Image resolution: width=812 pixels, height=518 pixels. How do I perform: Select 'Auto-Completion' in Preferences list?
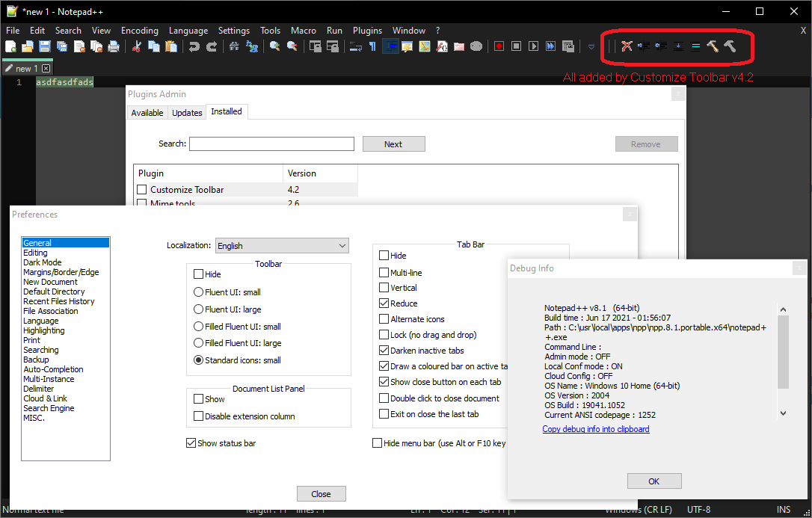pos(53,369)
